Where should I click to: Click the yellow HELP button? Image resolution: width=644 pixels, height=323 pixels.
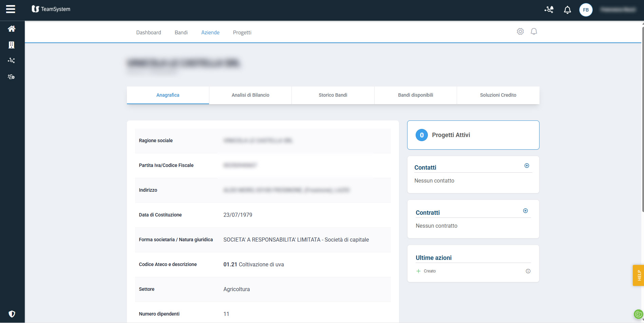coord(639,275)
